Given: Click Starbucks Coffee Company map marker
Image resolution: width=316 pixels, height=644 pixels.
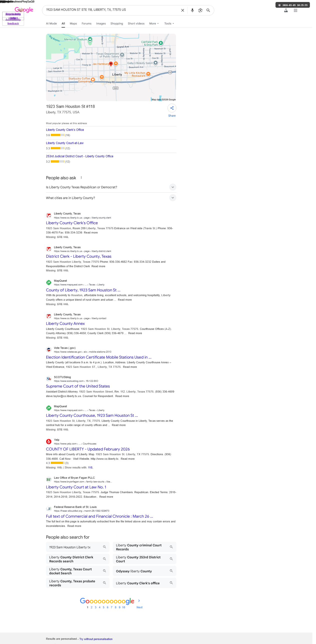Looking at the screenshot, I should point(93,79).
